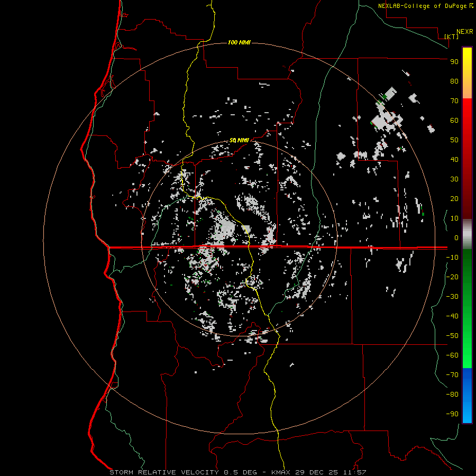This screenshot has height=476, width=476.
Task: Click the -90 value on the velocity scale
Action: click(x=452, y=414)
